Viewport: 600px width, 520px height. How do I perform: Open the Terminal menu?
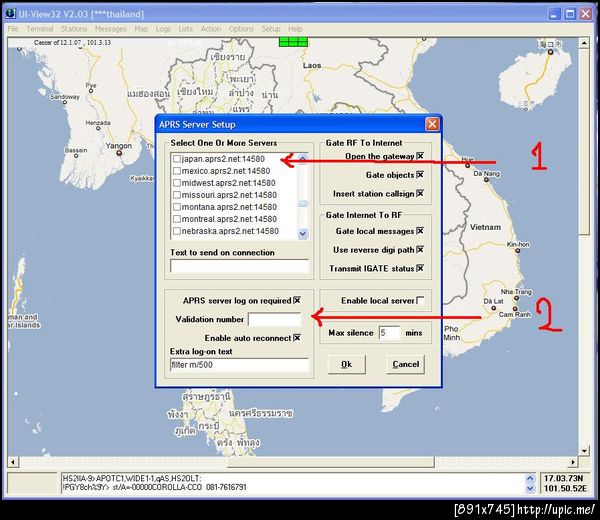[x=40, y=29]
